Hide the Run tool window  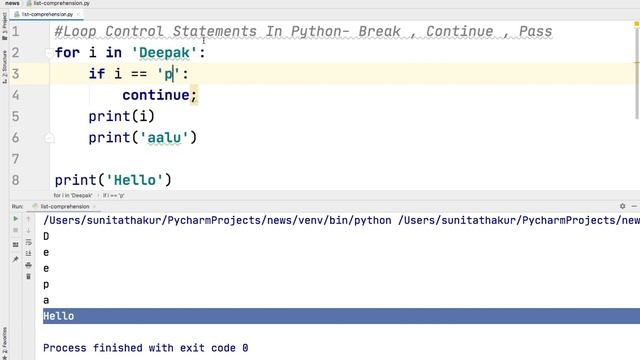634,206
